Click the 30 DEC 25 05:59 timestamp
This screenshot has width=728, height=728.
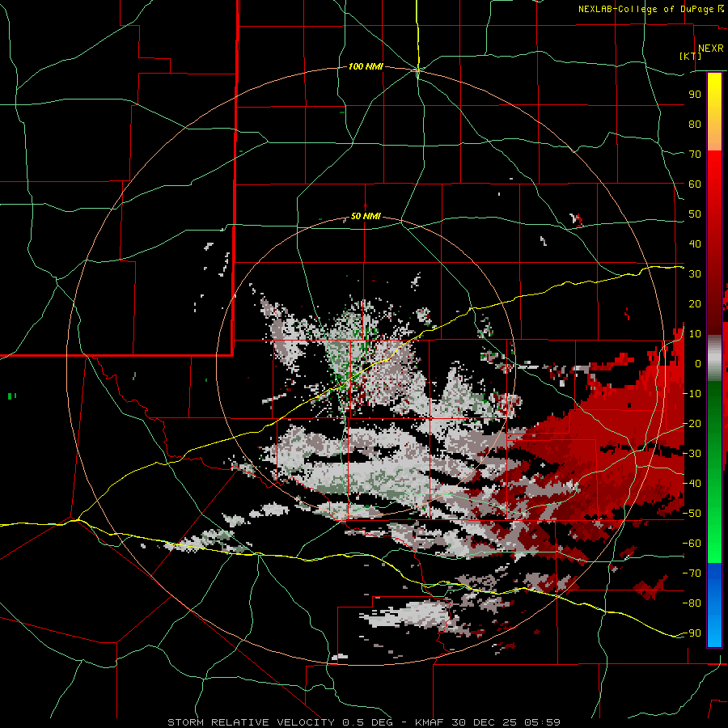coord(506,722)
